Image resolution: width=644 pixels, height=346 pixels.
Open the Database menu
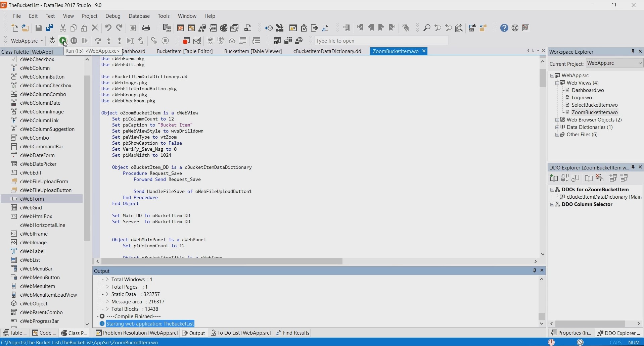(139, 16)
